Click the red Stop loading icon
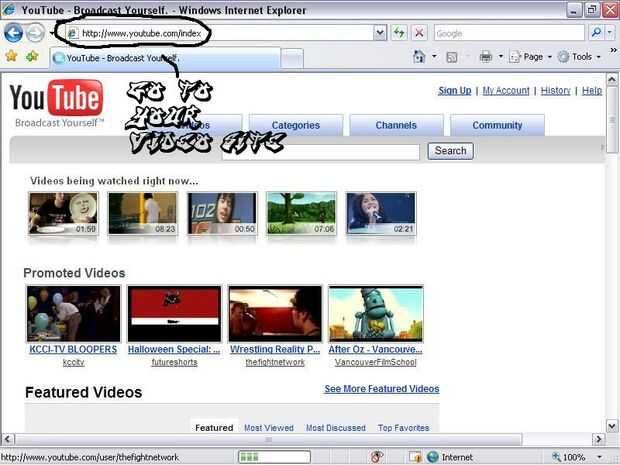 pyautogui.click(x=419, y=33)
